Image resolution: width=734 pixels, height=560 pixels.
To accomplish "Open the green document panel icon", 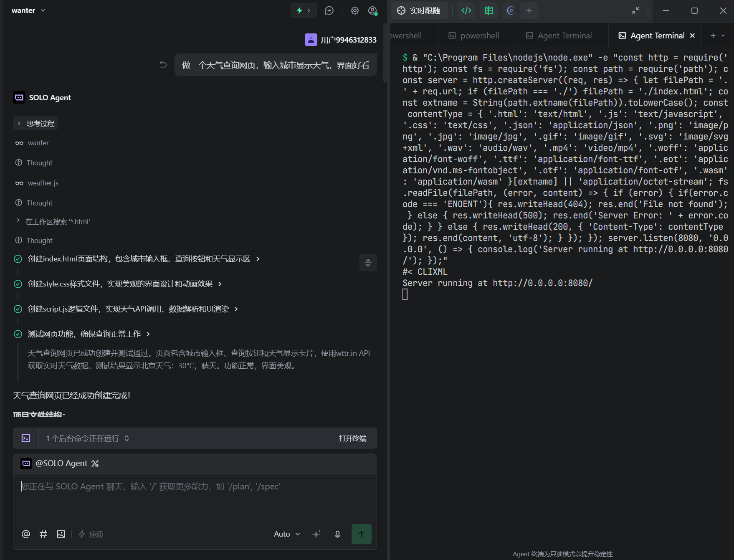I will coord(489,10).
